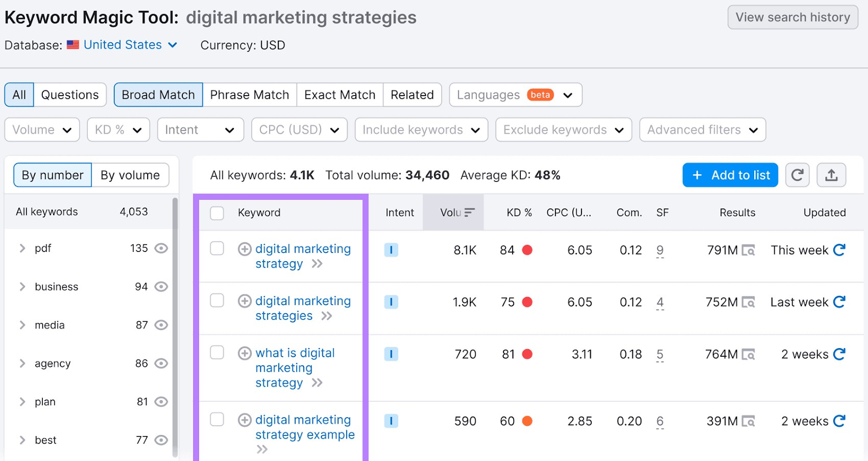The image size is (868, 461).
Task: Click the red KD indicator for 84
Action: [527, 250]
